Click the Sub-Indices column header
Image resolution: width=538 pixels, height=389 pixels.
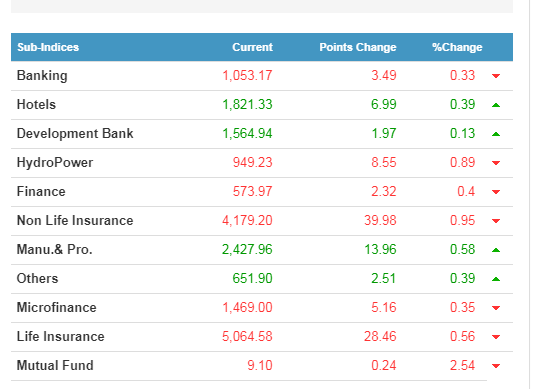pos(48,47)
